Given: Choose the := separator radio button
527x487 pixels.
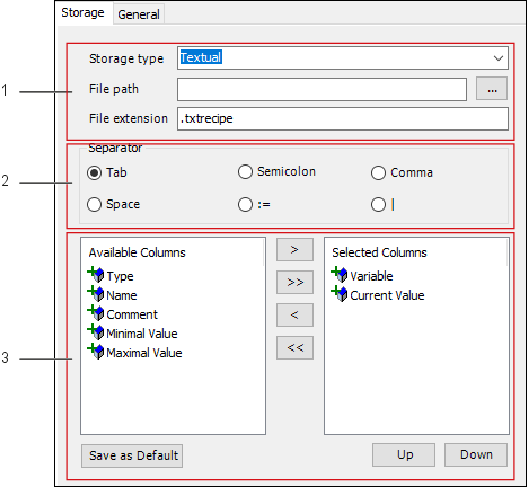Looking at the screenshot, I should tap(245, 204).
